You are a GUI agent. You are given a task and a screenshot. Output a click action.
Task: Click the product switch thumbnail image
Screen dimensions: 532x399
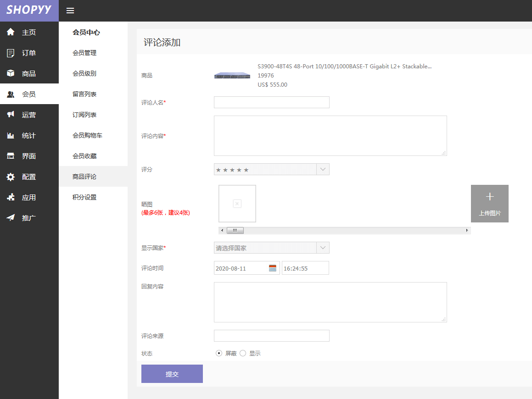click(x=232, y=76)
